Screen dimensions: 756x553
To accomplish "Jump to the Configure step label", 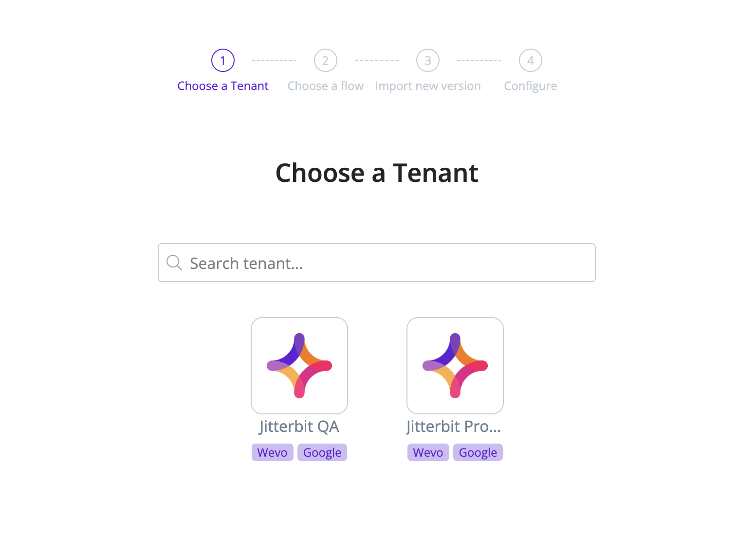I will (x=531, y=86).
